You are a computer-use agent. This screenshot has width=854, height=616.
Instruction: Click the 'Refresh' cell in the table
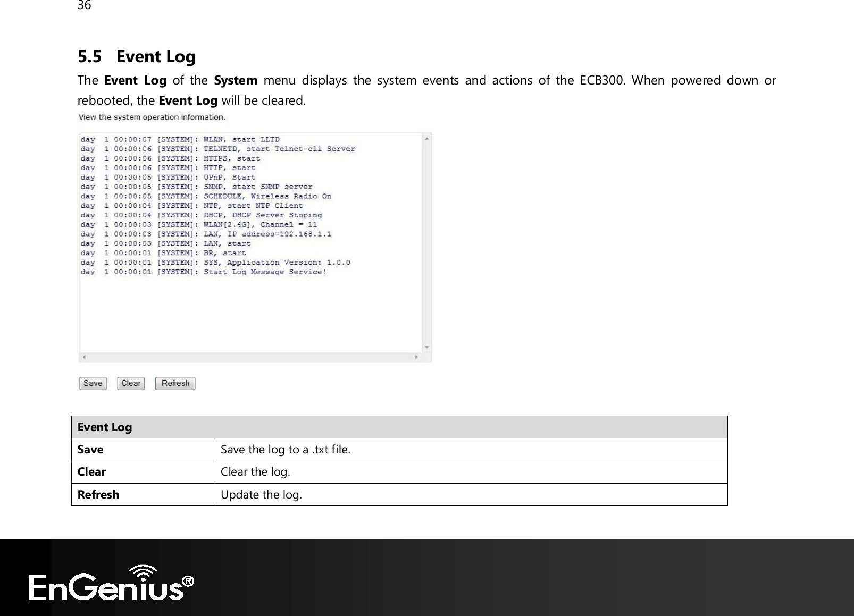click(144, 494)
